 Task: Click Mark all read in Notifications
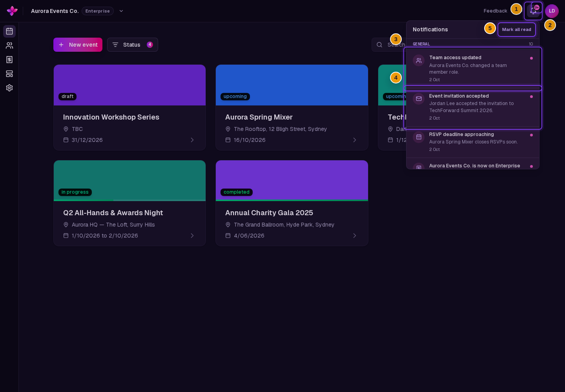517,29
